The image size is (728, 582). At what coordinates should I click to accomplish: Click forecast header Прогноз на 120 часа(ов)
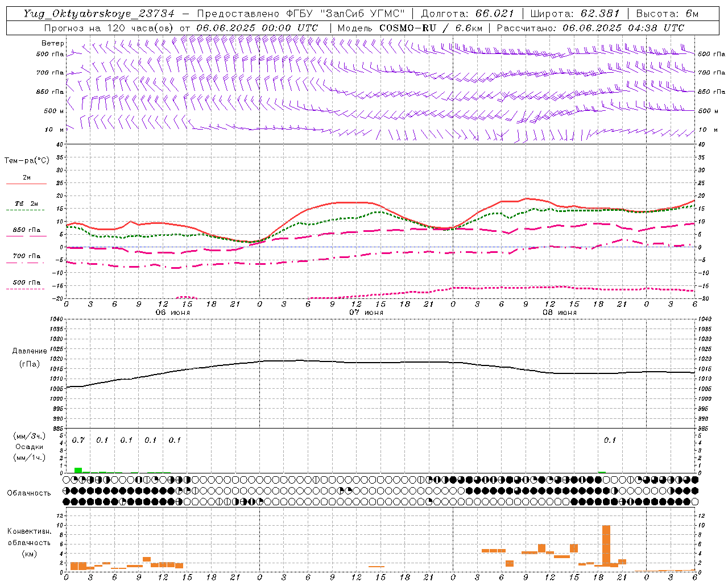(109, 28)
